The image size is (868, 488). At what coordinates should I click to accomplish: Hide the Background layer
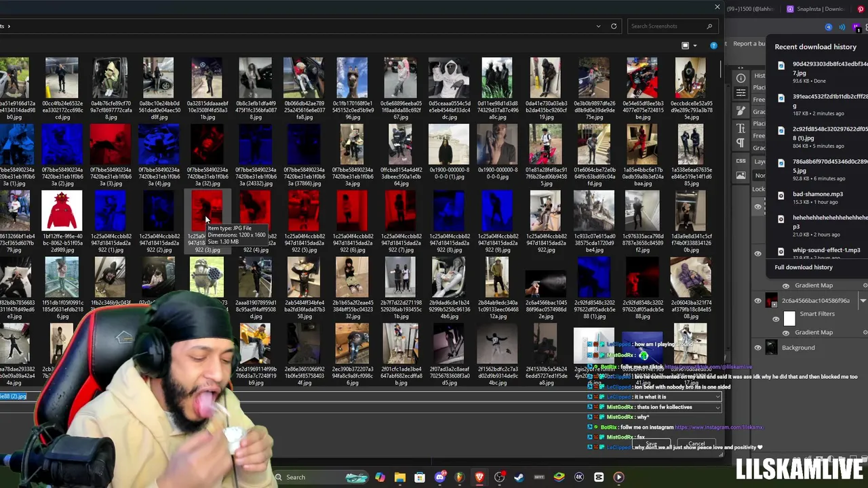(x=757, y=348)
